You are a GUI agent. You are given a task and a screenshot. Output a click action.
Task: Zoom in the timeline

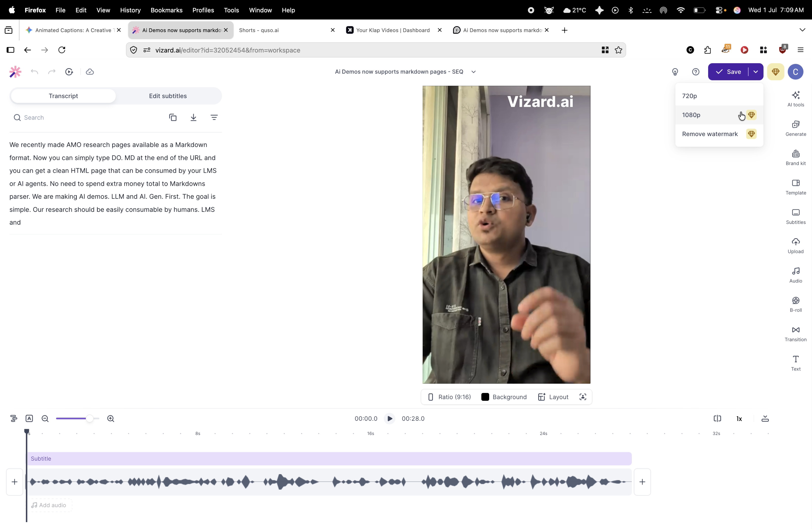pos(110,419)
